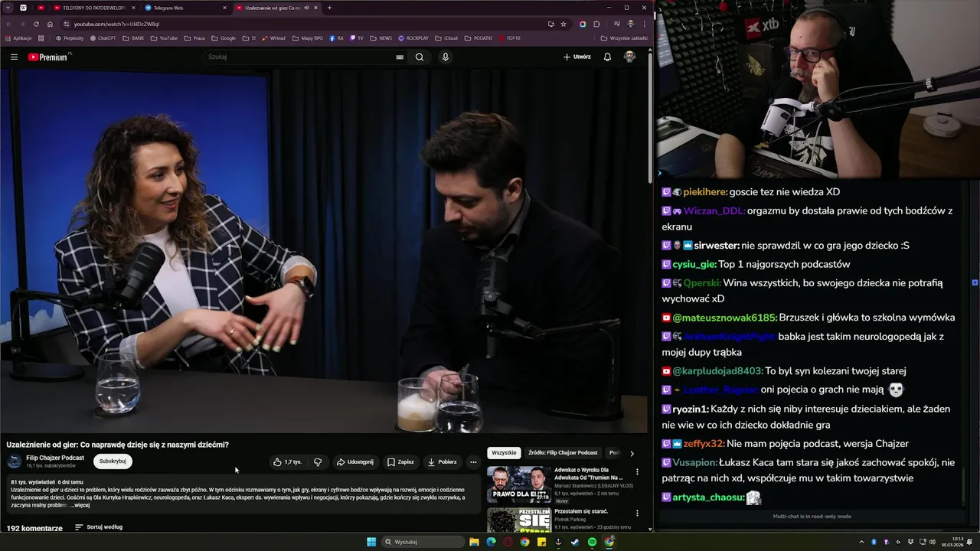Open the ChatGPT bookmark
Image resolution: width=980 pixels, height=551 pixels.
pyautogui.click(x=103, y=37)
